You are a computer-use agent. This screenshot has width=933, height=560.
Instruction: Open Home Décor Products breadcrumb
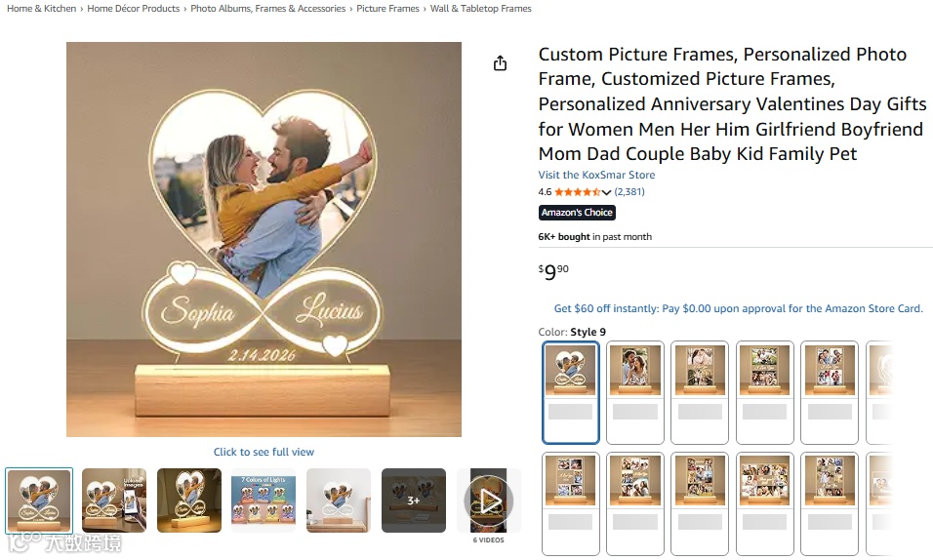pyautogui.click(x=134, y=9)
